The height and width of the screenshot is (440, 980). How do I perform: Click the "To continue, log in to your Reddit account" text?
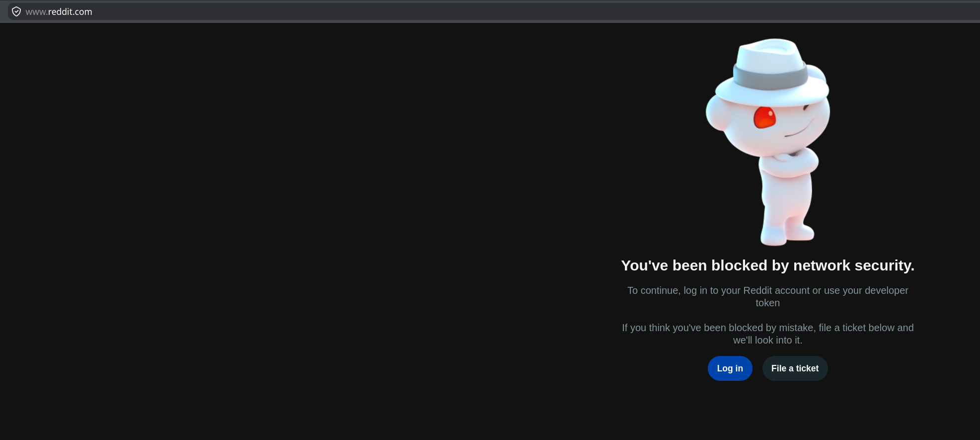pyautogui.click(x=718, y=290)
